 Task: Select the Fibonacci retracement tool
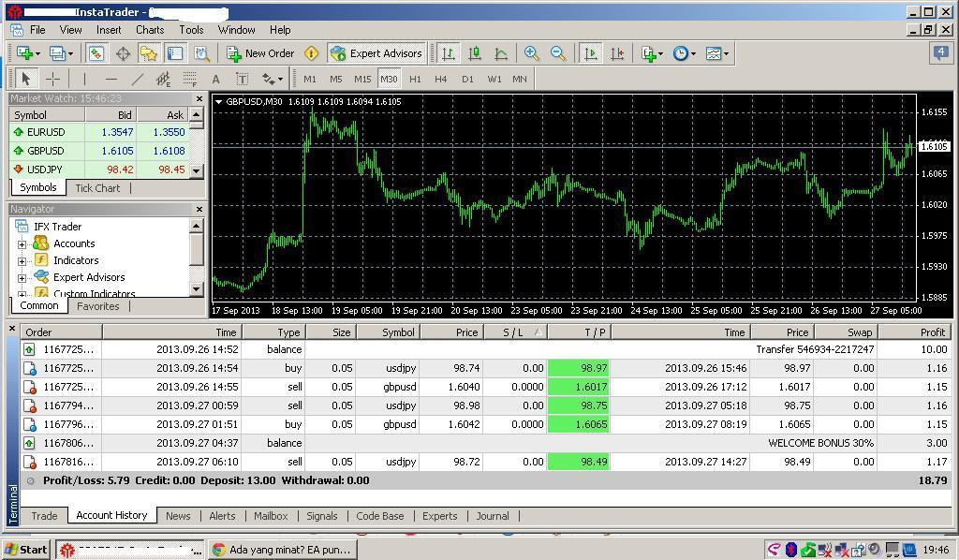189,79
